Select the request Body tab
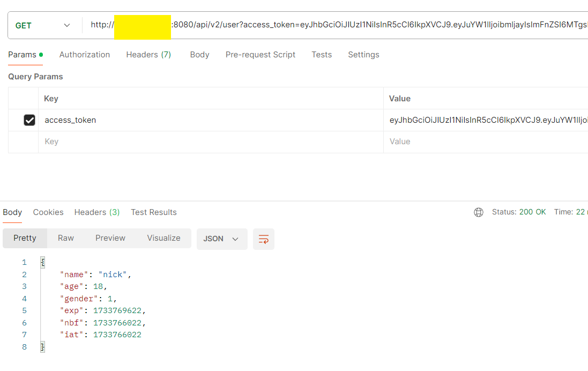Viewport: 588px width, 371px height. [199, 55]
